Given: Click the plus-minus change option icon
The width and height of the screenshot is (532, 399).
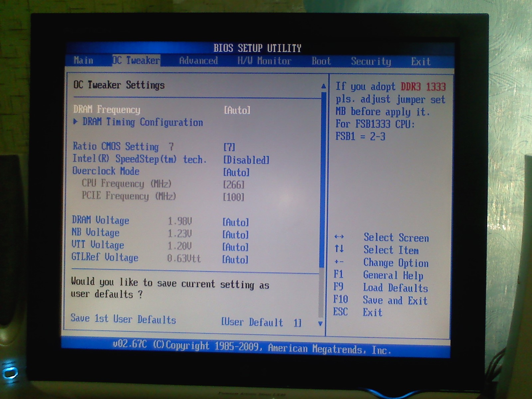Looking at the screenshot, I should 339,262.
